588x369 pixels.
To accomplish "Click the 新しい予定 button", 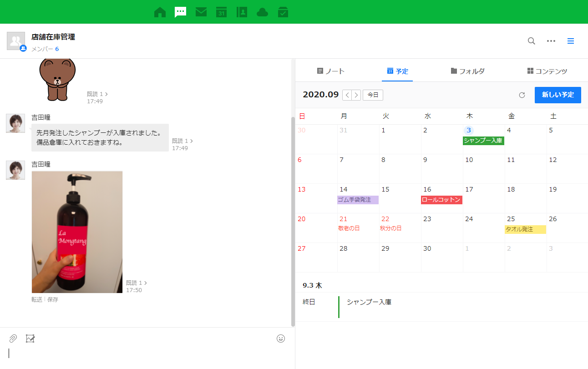I will pyautogui.click(x=558, y=95).
